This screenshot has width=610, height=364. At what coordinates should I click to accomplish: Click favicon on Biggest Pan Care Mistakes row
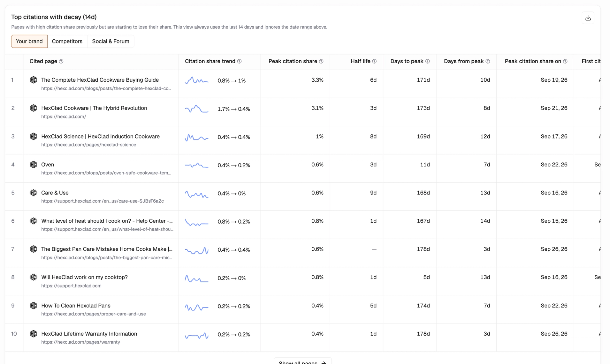tap(33, 249)
